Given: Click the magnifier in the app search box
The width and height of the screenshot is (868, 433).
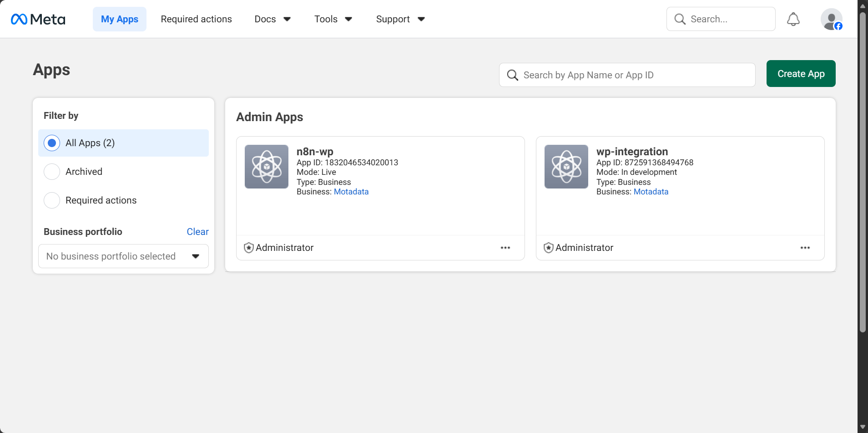Looking at the screenshot, I should click(x=513, y=75).
